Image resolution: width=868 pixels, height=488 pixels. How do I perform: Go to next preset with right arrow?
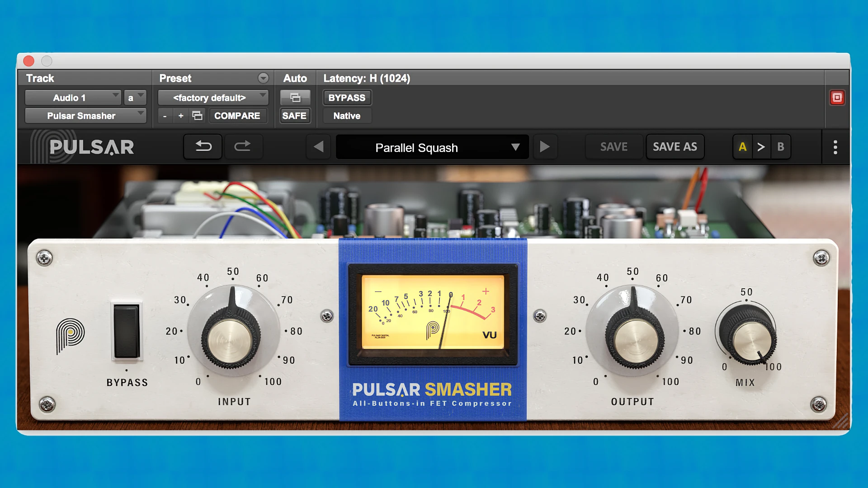[x=545, y=147]
